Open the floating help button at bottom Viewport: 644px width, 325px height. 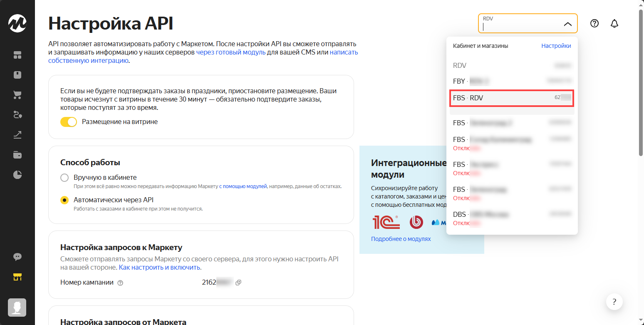pos(614,301)
